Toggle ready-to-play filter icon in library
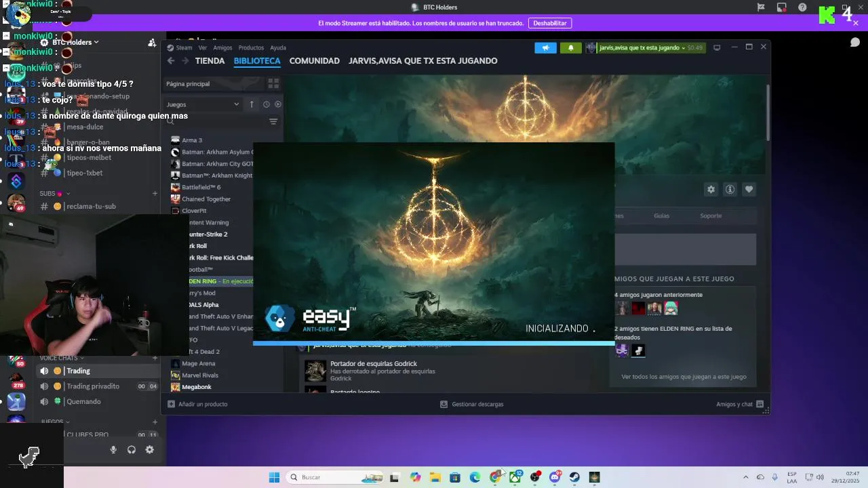This screenshot has height=488, width=868. click(278, 104)
